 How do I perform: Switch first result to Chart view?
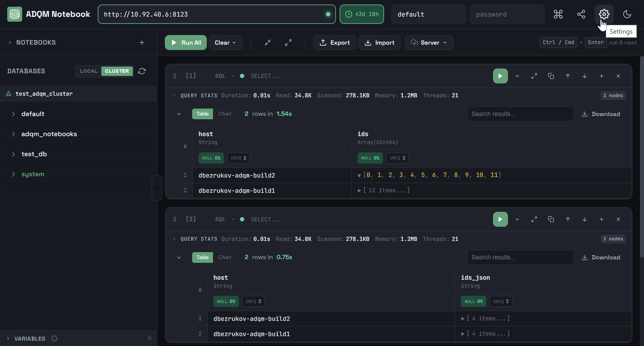224,114
